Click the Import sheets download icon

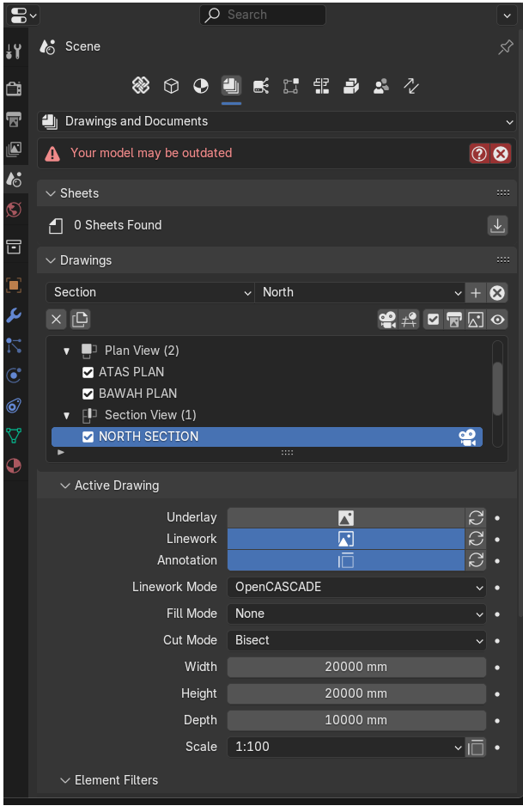[497, 226]
